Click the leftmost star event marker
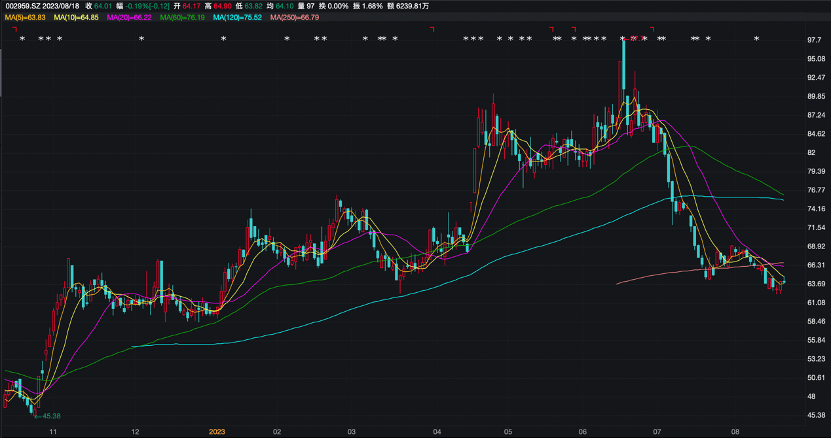 point(22,39)
